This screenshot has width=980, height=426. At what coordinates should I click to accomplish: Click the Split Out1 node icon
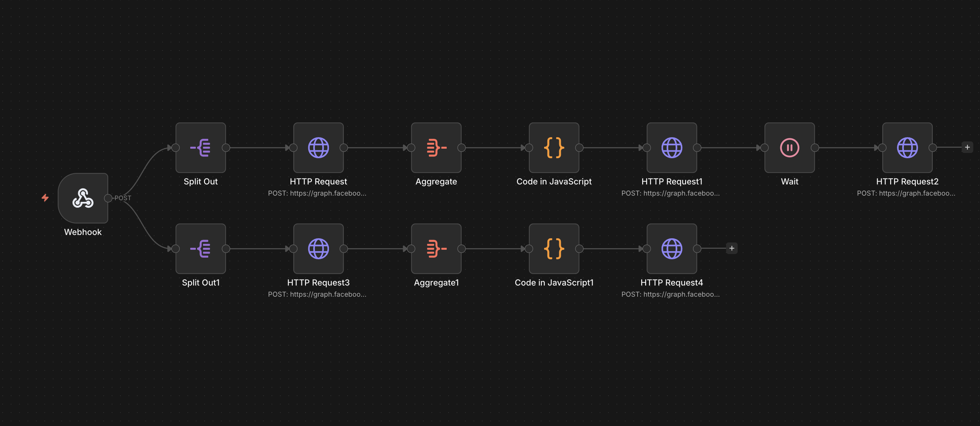coord(200,248)
